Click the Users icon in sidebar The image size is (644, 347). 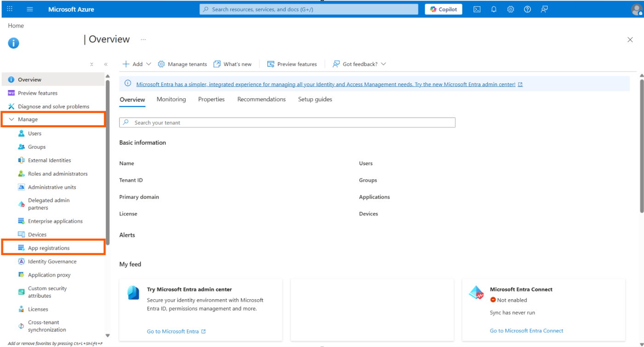pos(21,133)
